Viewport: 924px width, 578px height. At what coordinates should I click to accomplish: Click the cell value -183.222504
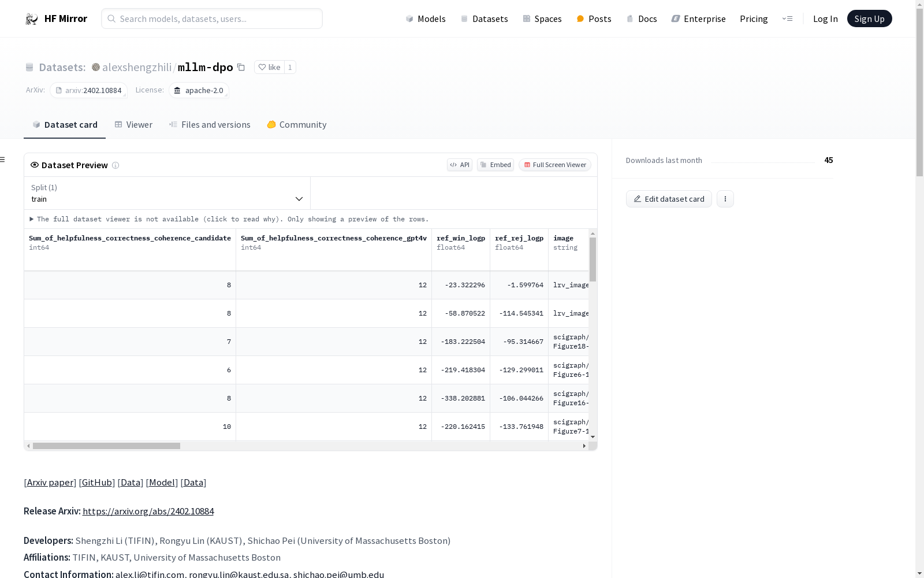point(463,342)
